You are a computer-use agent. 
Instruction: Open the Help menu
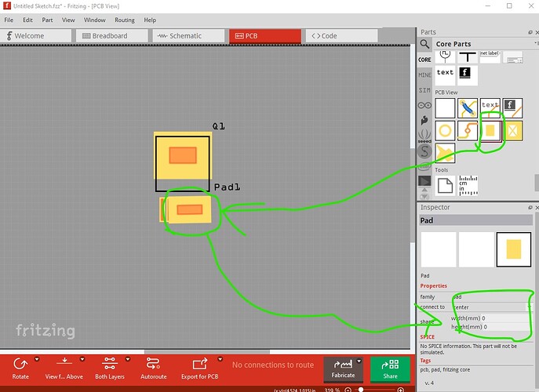pos(150,20)
